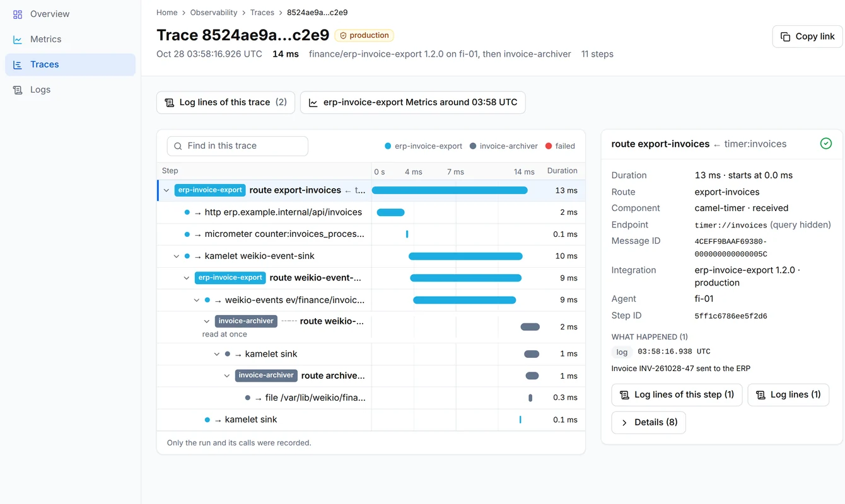Collapse the invoice-archiver route weikio row
845x504 pixels.
pos(207,321)
